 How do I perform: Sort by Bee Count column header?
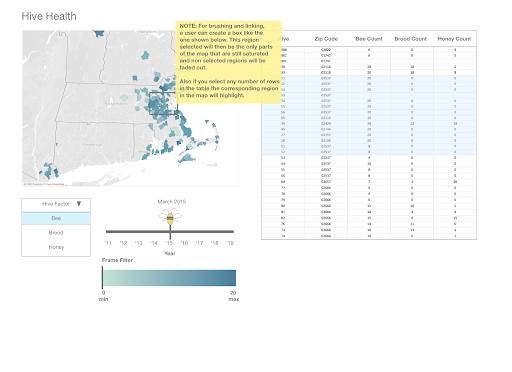pos(369,39)
